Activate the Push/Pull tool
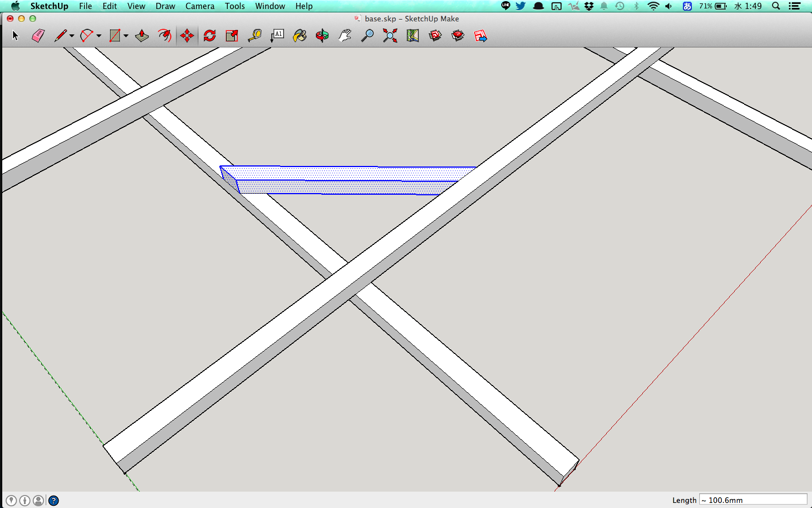Screen dimensions: 812x508 coord(142,36)
